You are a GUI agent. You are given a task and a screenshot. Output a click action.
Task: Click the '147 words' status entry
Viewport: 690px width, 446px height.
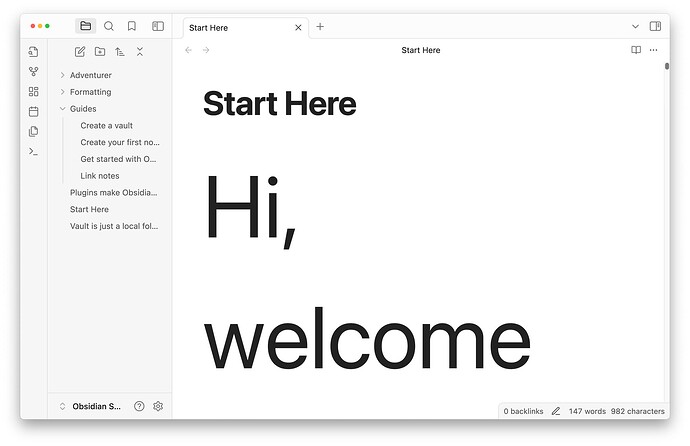pyautogui.click(x=587, y=411)
